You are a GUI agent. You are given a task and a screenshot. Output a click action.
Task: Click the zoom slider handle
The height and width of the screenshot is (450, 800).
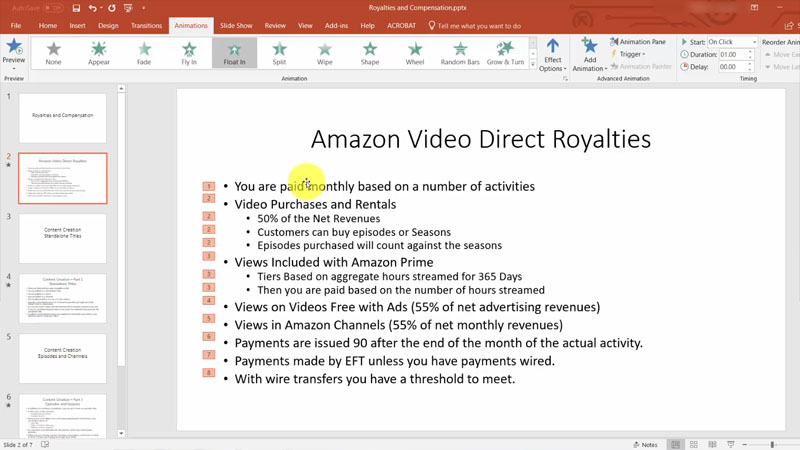(x=772, y=444)
